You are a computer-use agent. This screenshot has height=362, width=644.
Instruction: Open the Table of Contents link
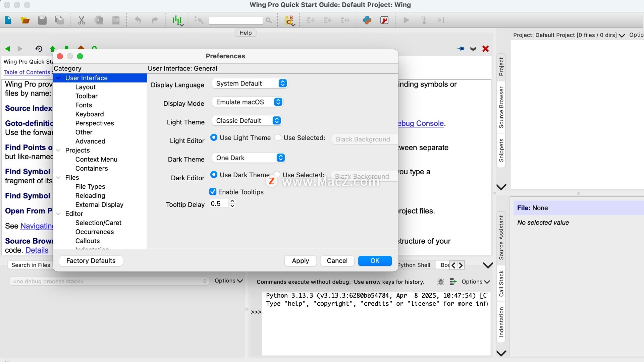click(x=27, y=72)
